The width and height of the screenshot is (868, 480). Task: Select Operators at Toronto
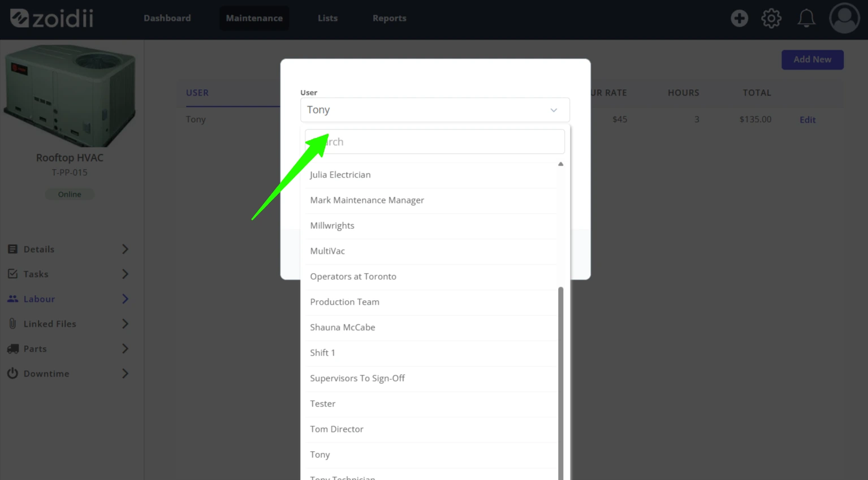coord(431,276)
